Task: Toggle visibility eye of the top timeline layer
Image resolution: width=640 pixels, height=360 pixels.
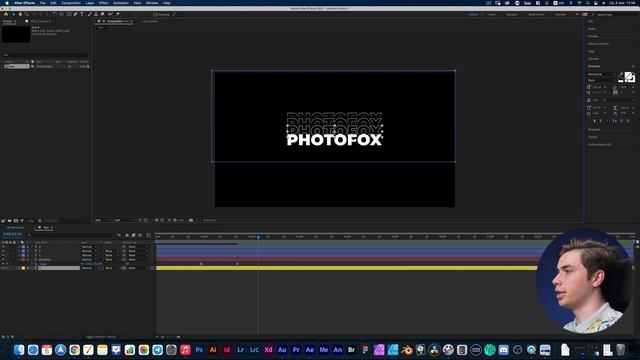Action: pos(3,247)
